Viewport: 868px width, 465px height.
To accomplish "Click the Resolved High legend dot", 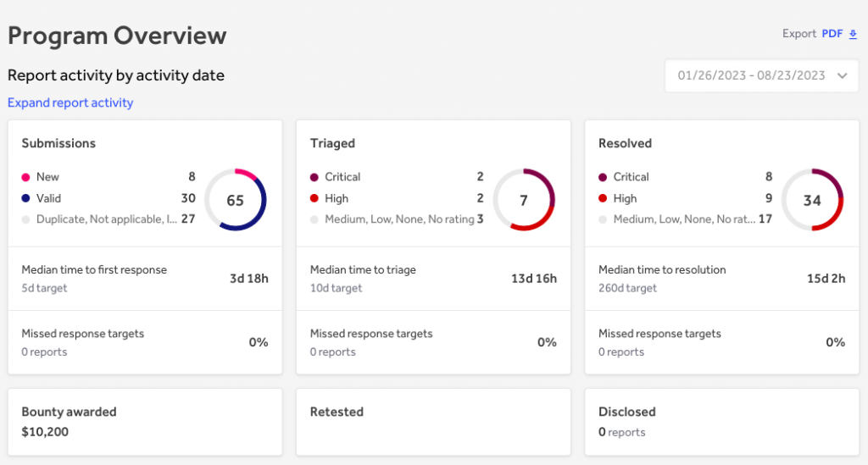I will coord(603,198).
